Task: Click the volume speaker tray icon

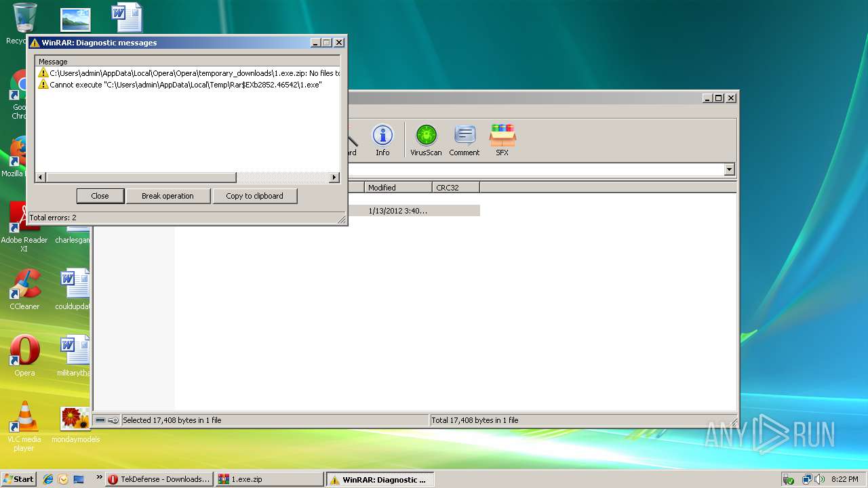Action: [820, 479]
